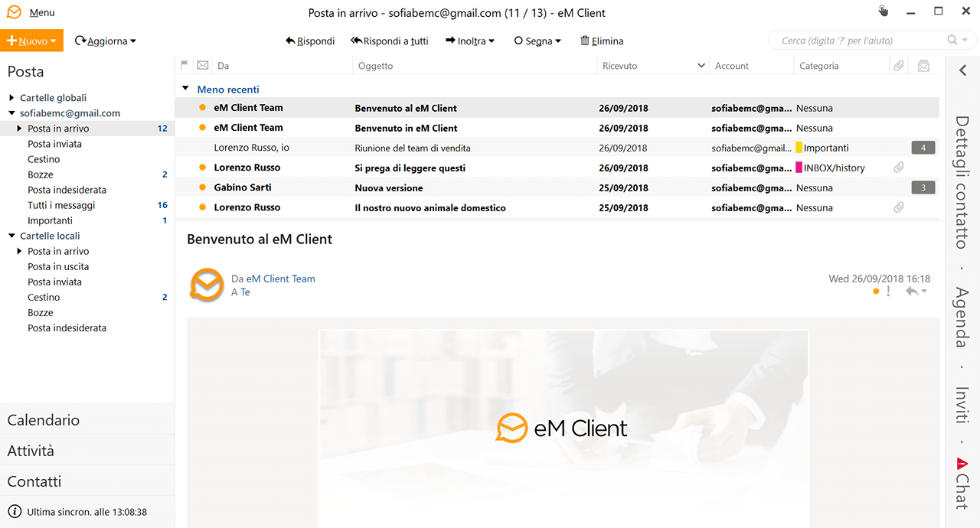The width and height of the screenshot is (980, 528).
Task: Open the Inviti side panel
Action: click(962, 406)
